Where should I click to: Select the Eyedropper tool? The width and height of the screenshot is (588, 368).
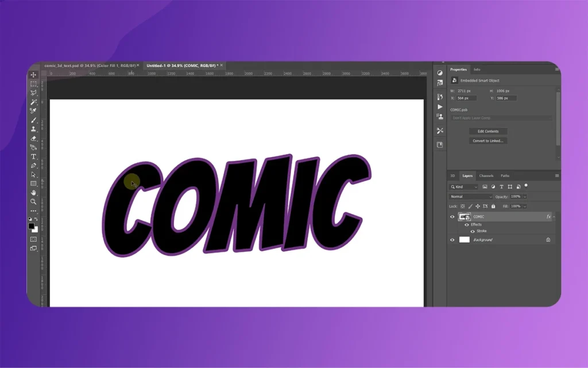pyautogui.click(x=33, y=111)
